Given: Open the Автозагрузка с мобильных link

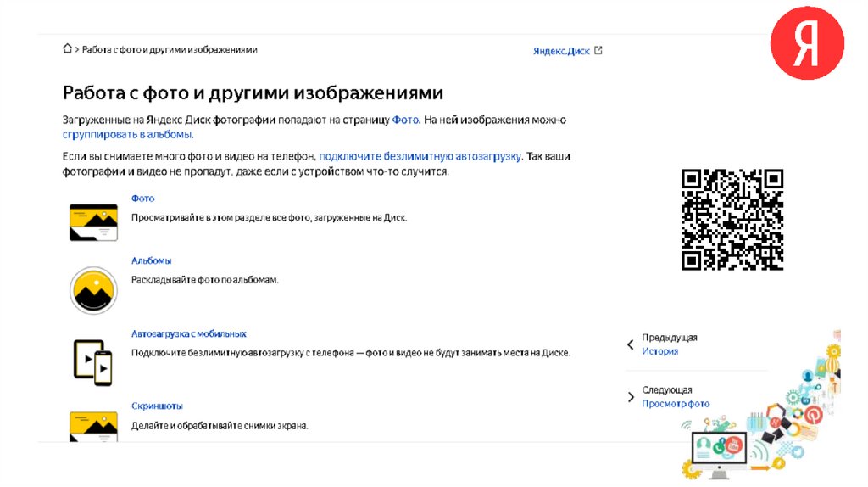Looking at the screenshot, I should (189, 333).
